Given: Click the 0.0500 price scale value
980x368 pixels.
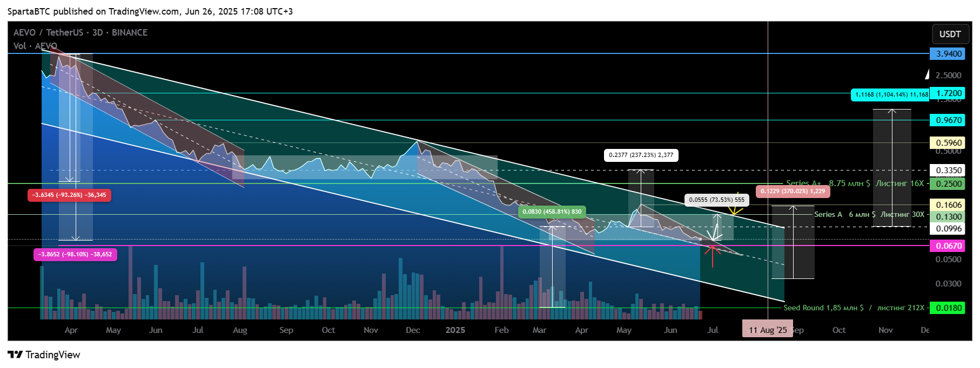Looking at the screenshot, I should (948, 259).
